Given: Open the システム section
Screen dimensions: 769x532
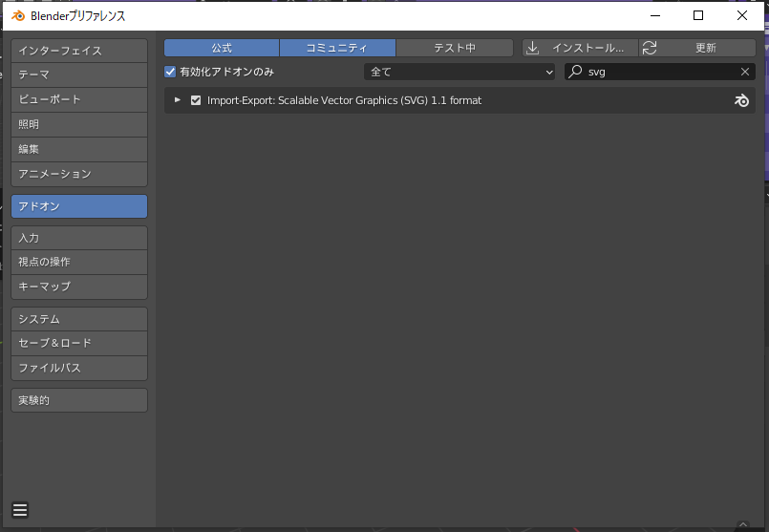Looking at the screenshot, I should pyautogui.click(x=79, y=319).
